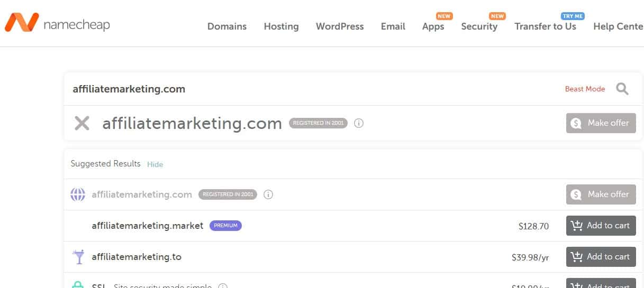Viewport: 644px width, 288px height.
Task: Click suggested affiliatemarketing.com domain name
Action: point(142,194)
